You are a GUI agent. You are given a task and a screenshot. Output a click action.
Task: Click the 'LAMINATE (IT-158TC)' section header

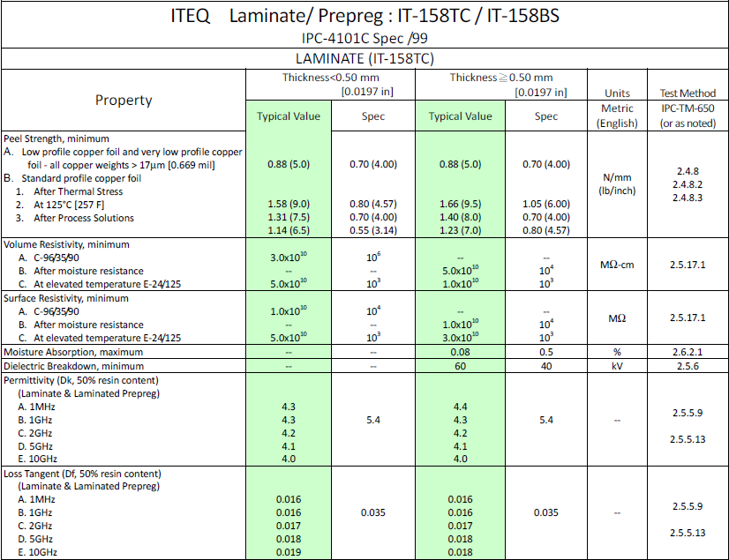(x=364, y=58)
